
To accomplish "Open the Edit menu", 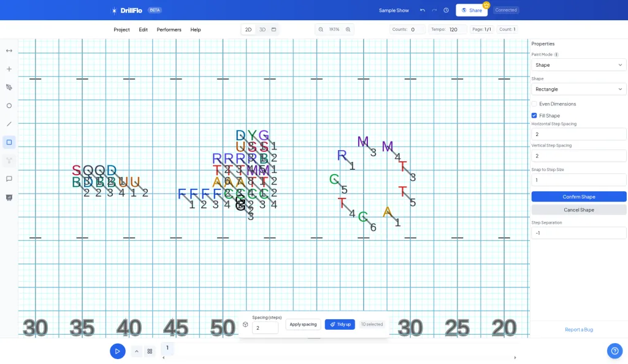I will point(143,29).
